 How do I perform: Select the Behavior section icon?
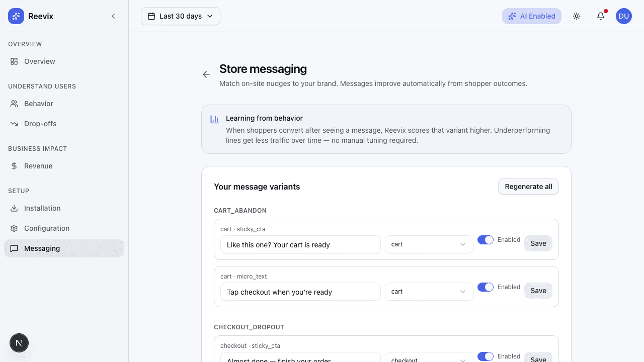(14, 104)
